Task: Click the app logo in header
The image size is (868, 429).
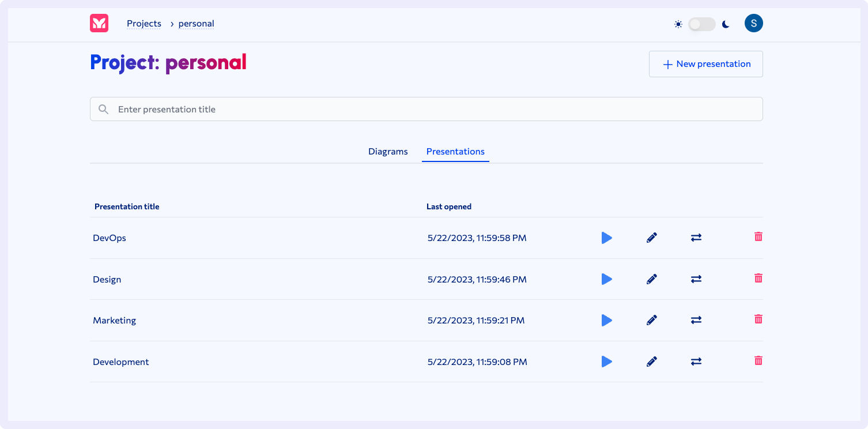Action: pyautogui.click(x=99, y=24)
